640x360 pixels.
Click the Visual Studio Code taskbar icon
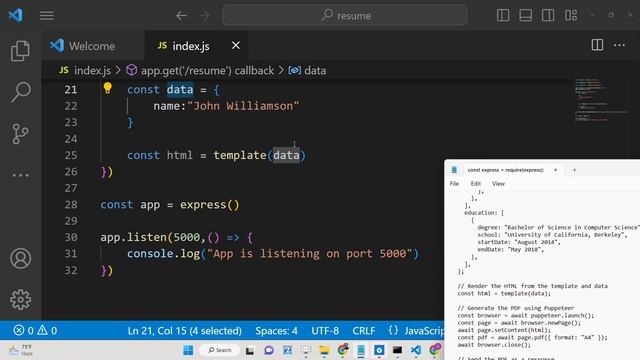pos(416,350)
